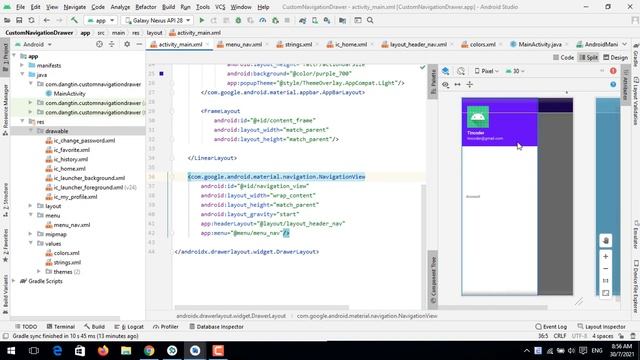Select ic_favorite.xml in drawable folder
This screenshot has height=360, width=640.
(x=71, y=149)
